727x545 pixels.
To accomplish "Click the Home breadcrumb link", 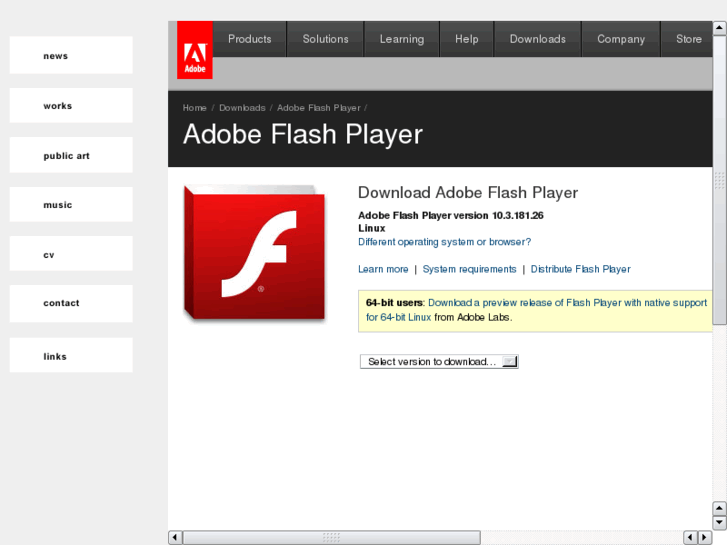I will (194, 108).
